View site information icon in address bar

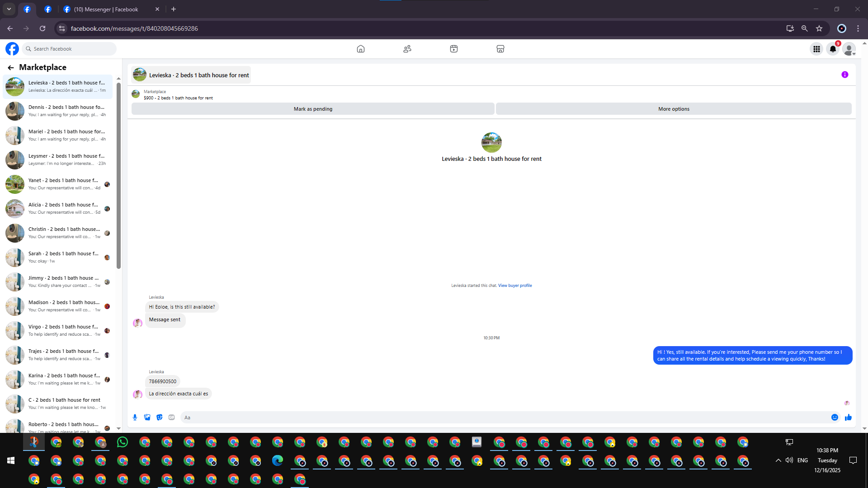(62, 28)
